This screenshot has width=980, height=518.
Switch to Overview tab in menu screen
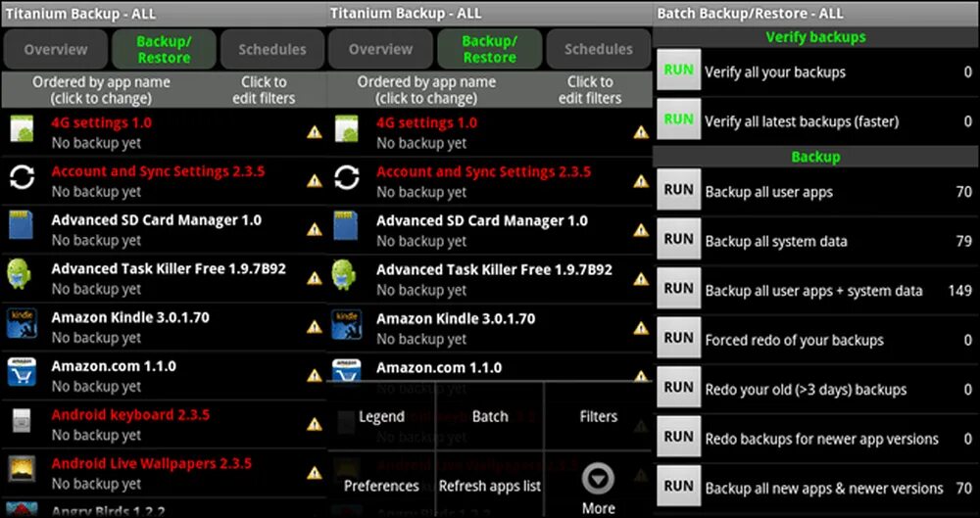click(x=380, y=49)
